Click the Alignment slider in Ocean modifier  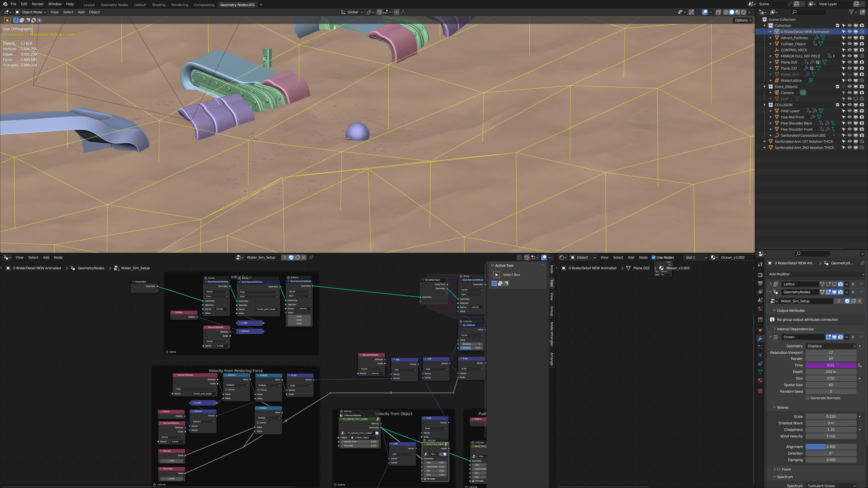pos(831,447)
